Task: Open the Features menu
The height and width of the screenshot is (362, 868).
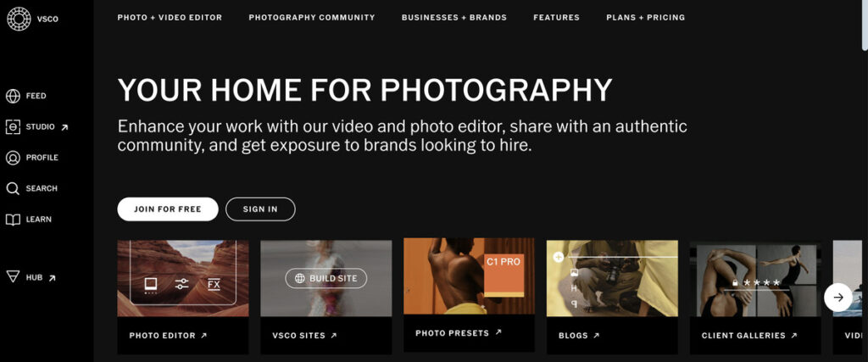Action: tap(556, 18)
